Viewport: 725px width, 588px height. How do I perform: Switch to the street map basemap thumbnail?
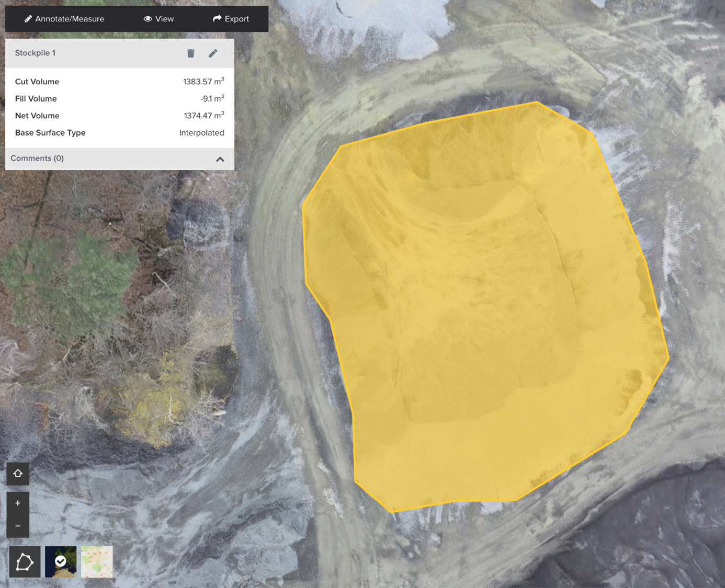[97, 562]
